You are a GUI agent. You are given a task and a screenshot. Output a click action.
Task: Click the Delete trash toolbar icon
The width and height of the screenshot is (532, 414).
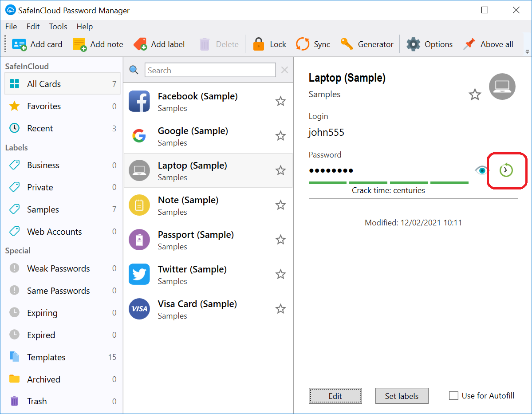click(205, 44)
